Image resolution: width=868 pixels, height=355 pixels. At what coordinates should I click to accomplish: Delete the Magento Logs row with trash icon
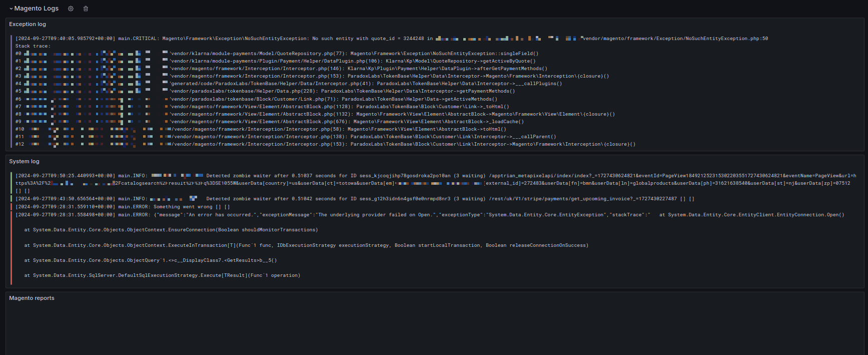pyautogui.click(x=86, y=9)
